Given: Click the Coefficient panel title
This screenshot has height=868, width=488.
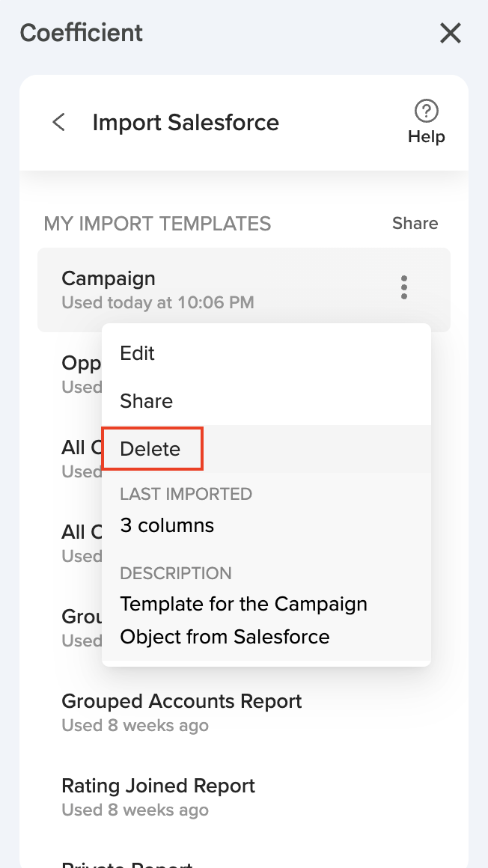Looking at the screenshot, I should (82, 33).
